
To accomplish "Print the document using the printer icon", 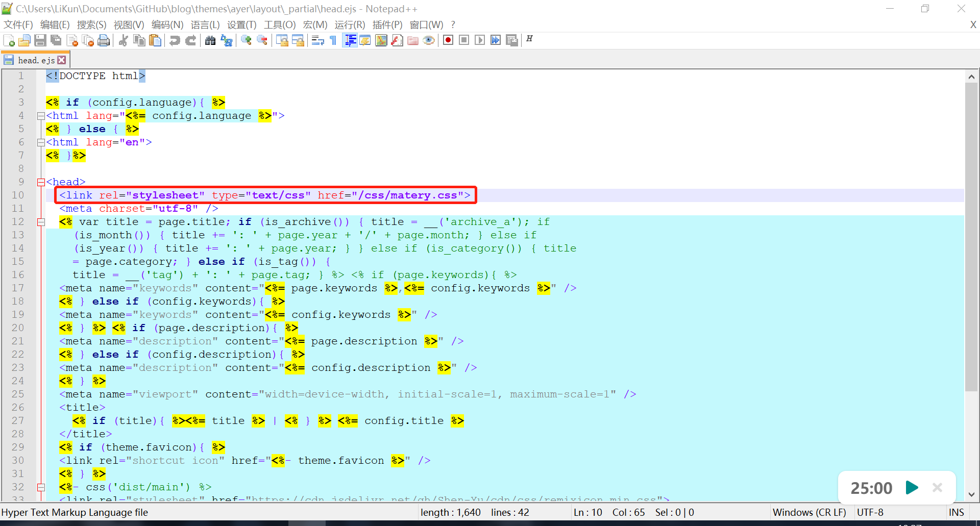I will [104, 40].
